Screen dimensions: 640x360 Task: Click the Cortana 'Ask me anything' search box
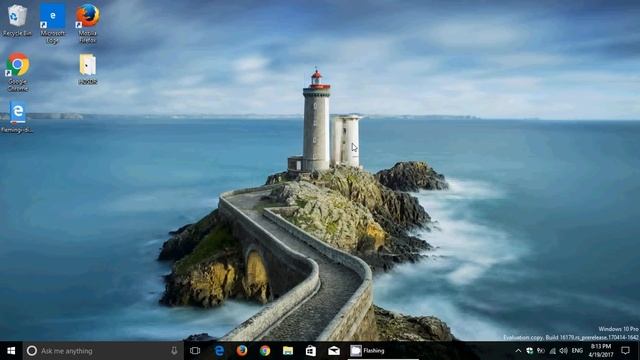pyautogui.click(x=103, y=351)
